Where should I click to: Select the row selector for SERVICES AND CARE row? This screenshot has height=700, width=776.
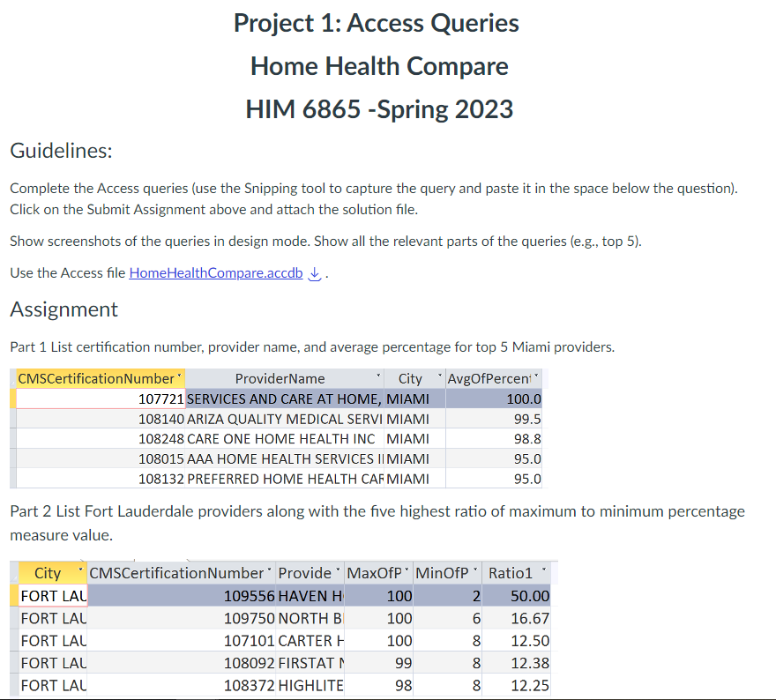(13, 398)
